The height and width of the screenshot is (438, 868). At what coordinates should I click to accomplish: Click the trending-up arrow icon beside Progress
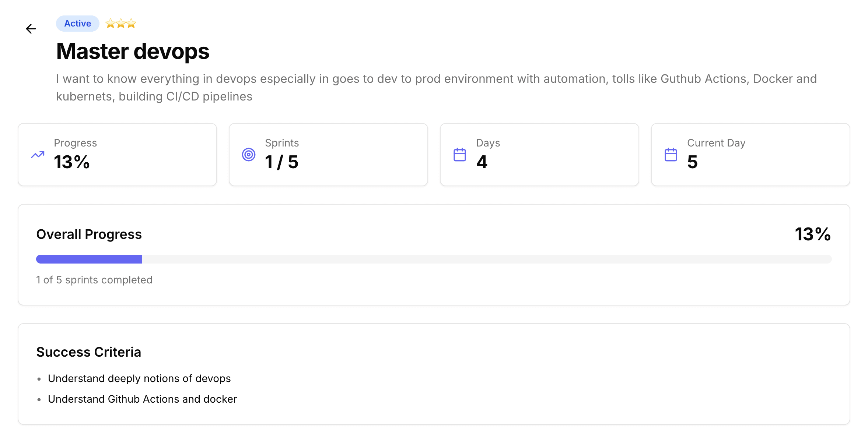point(38,155)
